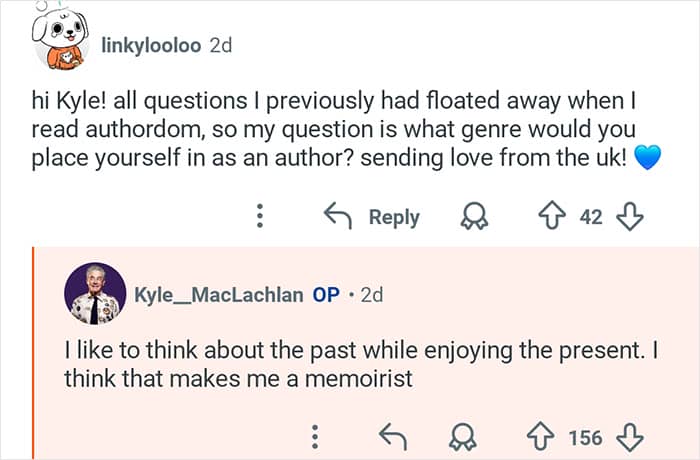Viewport: 700px width, 460px height.
Task: Open three-dot menu on linkylooloo's comment
Action: [260, 217]
